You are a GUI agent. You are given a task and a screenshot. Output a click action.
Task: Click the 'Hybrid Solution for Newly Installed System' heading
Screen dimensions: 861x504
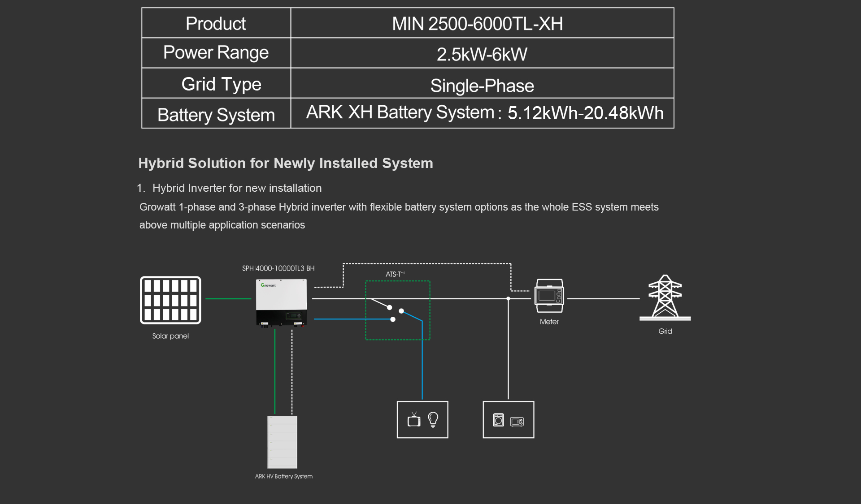(286, 163)
